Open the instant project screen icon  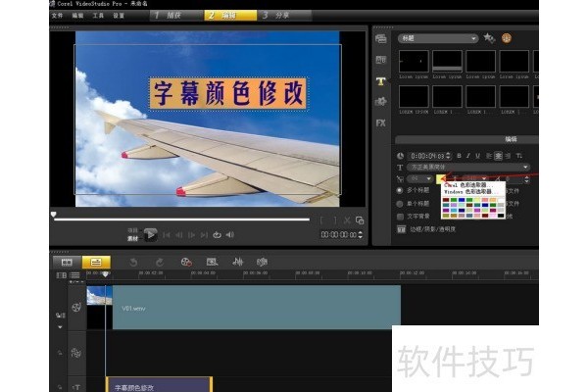pos(212,263)
